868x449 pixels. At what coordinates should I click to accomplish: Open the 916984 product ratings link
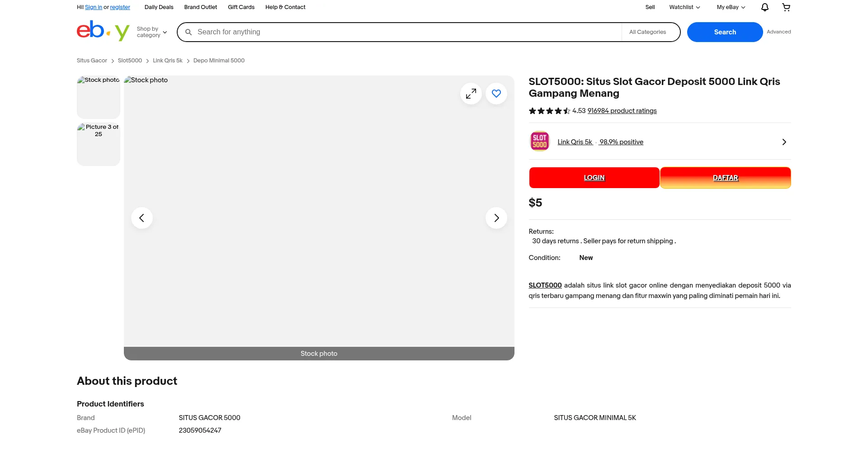pos(622,111)
